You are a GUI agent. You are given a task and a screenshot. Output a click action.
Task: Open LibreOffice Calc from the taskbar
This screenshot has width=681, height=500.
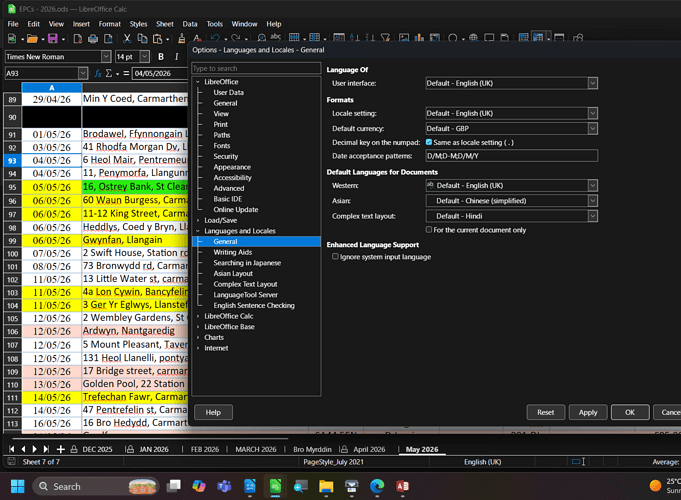275,486
